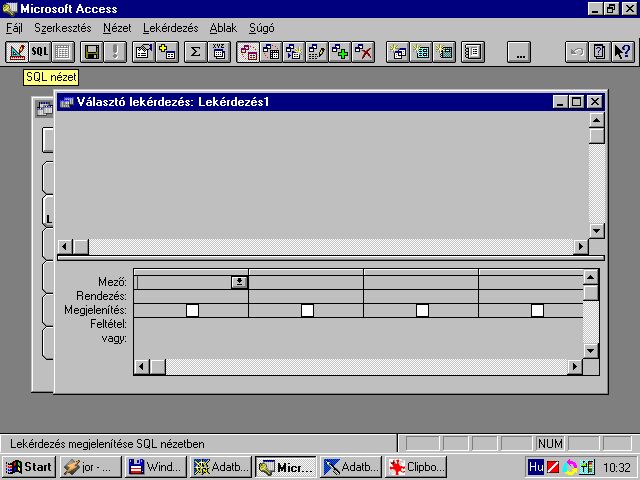This screenshot has height=480, width=640.
Task: Toggle Megjelenítés checkbox in third column
Action: point(422,311)
